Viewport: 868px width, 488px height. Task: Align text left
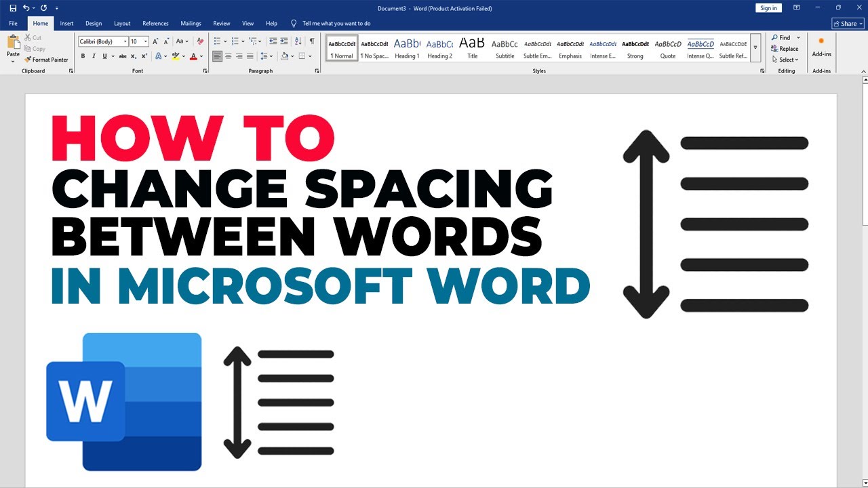coord(217,56)
